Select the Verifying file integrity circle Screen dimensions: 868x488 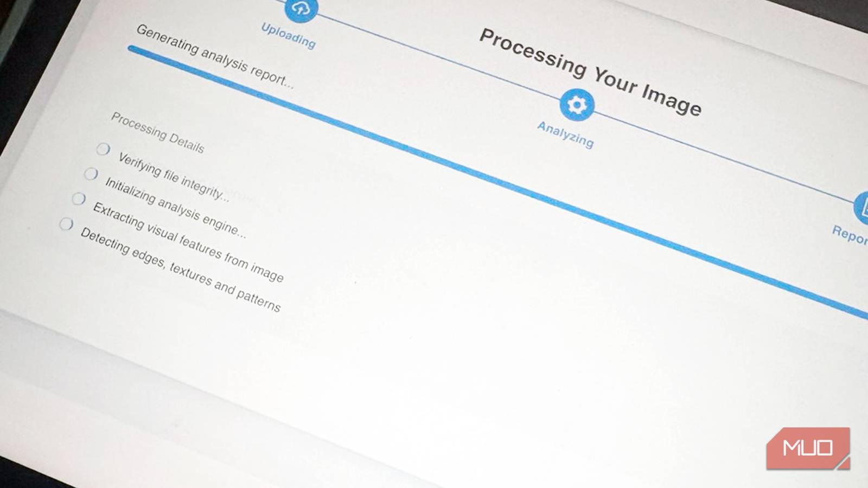(103, 149)
